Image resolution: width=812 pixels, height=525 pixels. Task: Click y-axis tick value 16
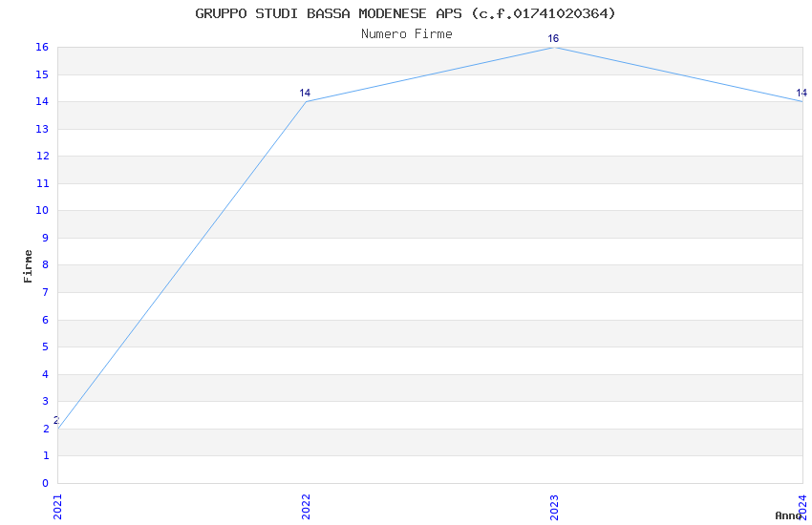(42, 47)
